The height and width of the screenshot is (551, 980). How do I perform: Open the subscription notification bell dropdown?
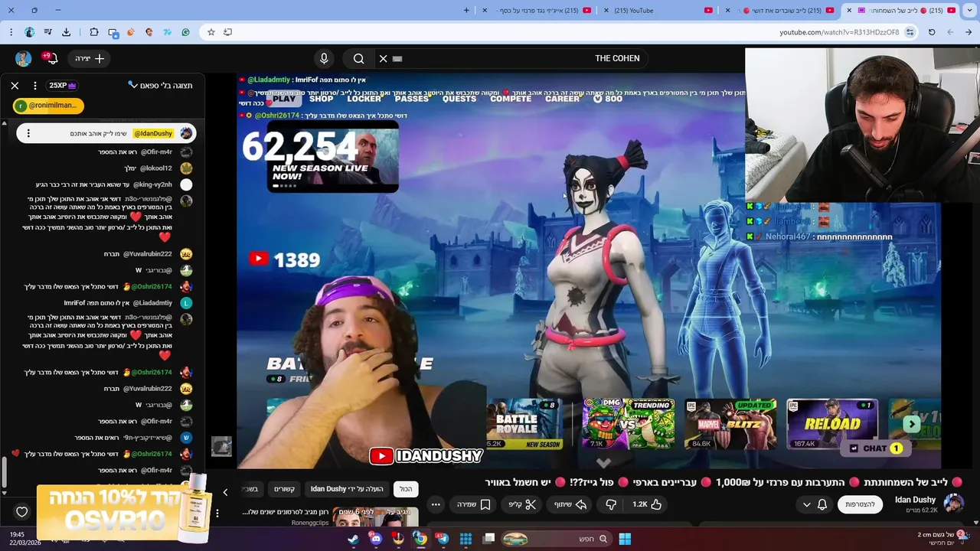815,504
